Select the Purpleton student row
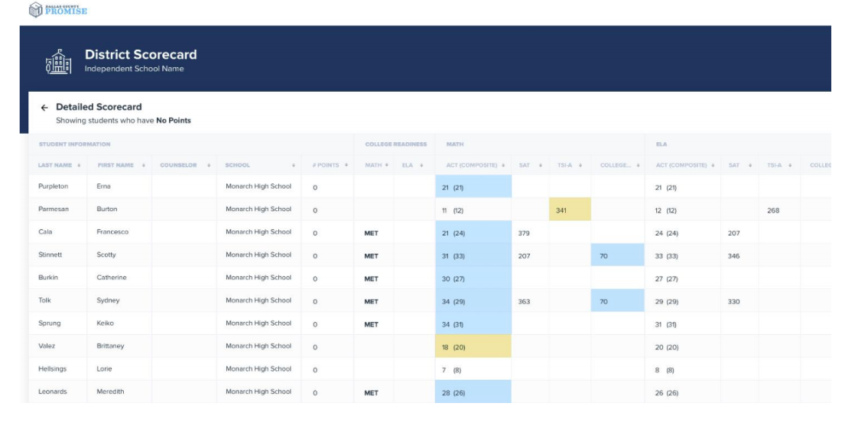The height and width of the screenshot is (448, 868). (x=430, y=187)
